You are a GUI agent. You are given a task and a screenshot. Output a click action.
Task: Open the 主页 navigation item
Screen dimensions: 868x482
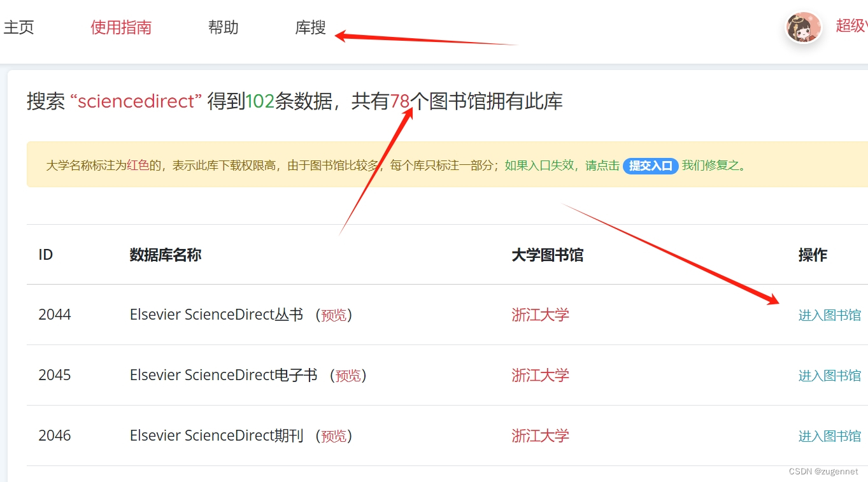pyautogui.click(x=18, y=27)
